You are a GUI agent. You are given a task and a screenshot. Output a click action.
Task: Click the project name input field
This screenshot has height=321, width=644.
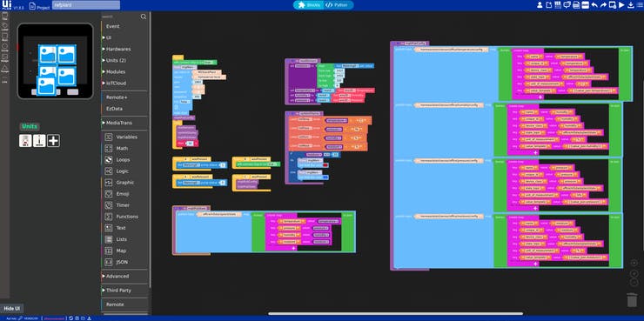point(86,5)
